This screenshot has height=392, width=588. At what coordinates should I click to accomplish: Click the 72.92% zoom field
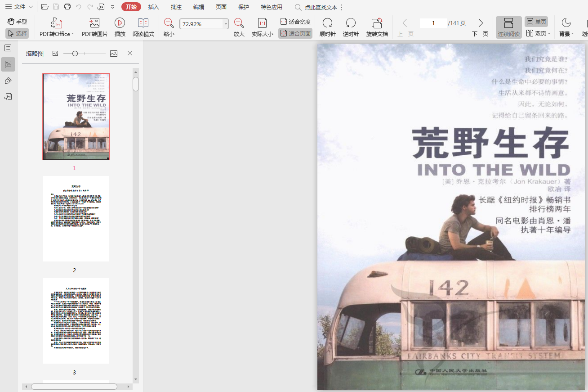tap(201, 24)
